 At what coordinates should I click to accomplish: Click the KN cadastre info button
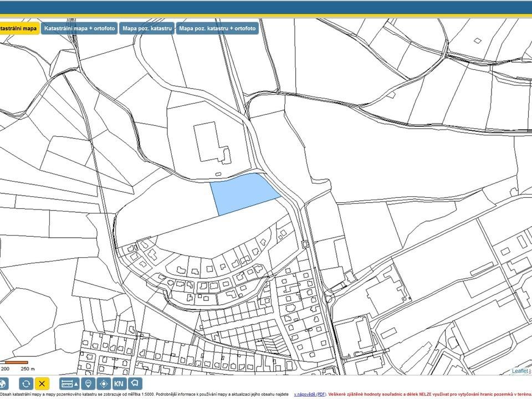click(x=119, y=383)
